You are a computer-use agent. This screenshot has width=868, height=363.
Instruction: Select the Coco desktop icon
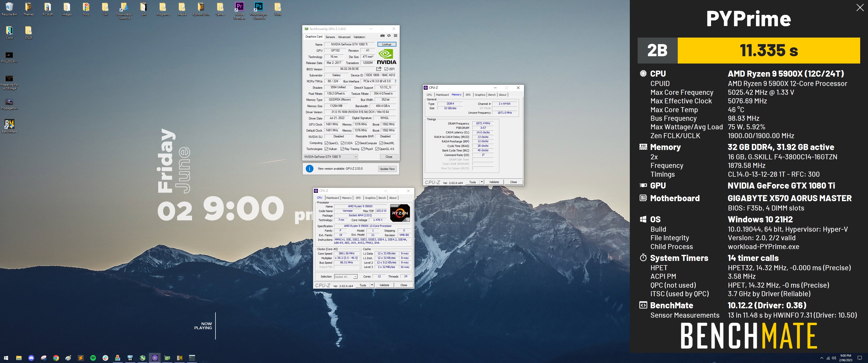(9, 33)
